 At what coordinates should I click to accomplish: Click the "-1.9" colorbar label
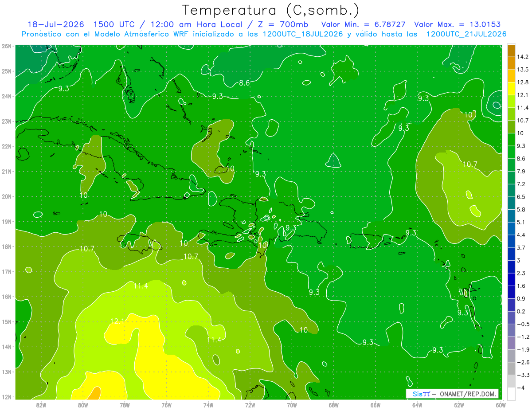523,349
